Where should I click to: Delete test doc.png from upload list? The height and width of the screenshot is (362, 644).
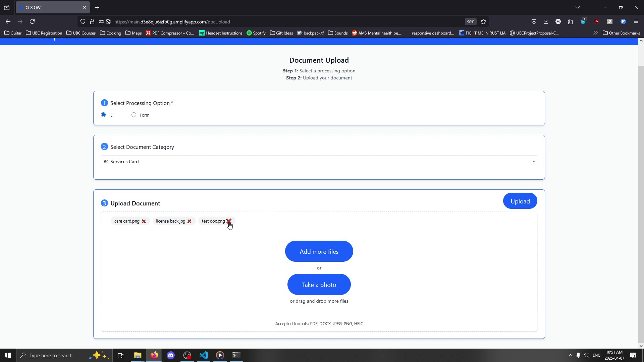coord(229,221)
